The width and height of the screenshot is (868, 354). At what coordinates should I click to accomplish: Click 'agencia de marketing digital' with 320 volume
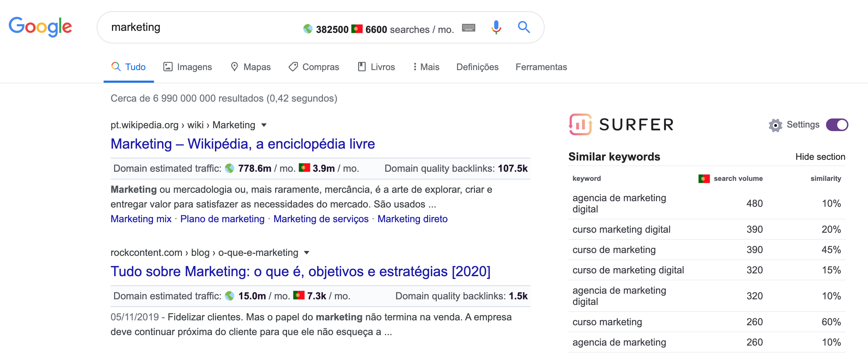(x=619, y=296)
